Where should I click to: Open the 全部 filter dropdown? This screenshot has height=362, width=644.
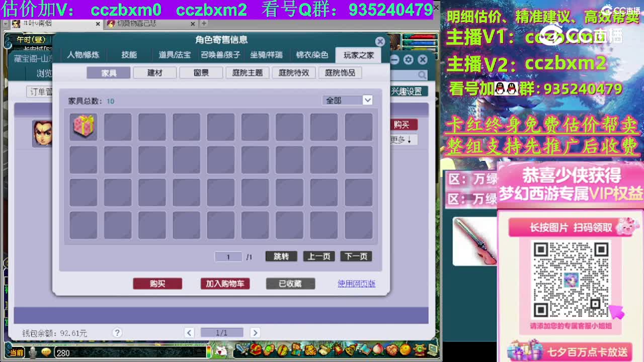click(347, 100)
